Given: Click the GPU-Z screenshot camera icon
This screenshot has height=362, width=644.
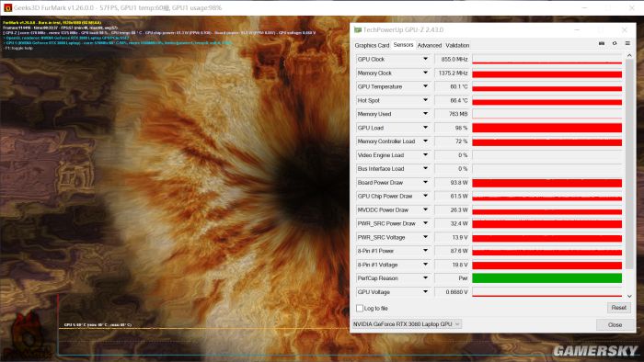Looking at the screenshot, I should (602, 43).
